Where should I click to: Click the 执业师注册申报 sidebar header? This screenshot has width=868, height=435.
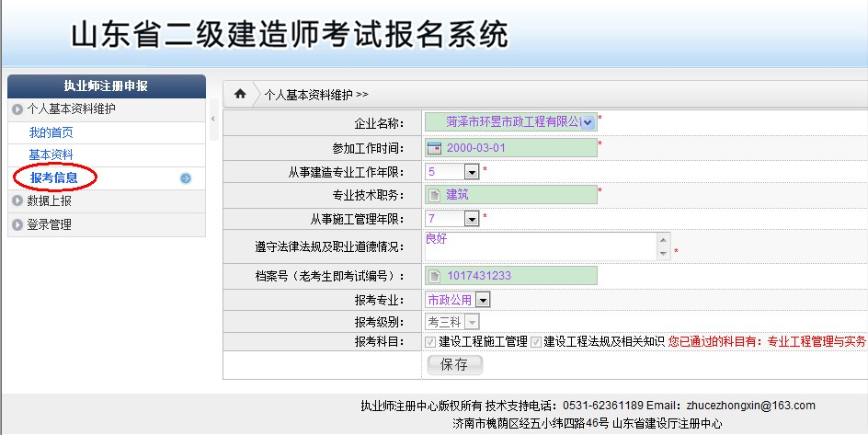107,86
